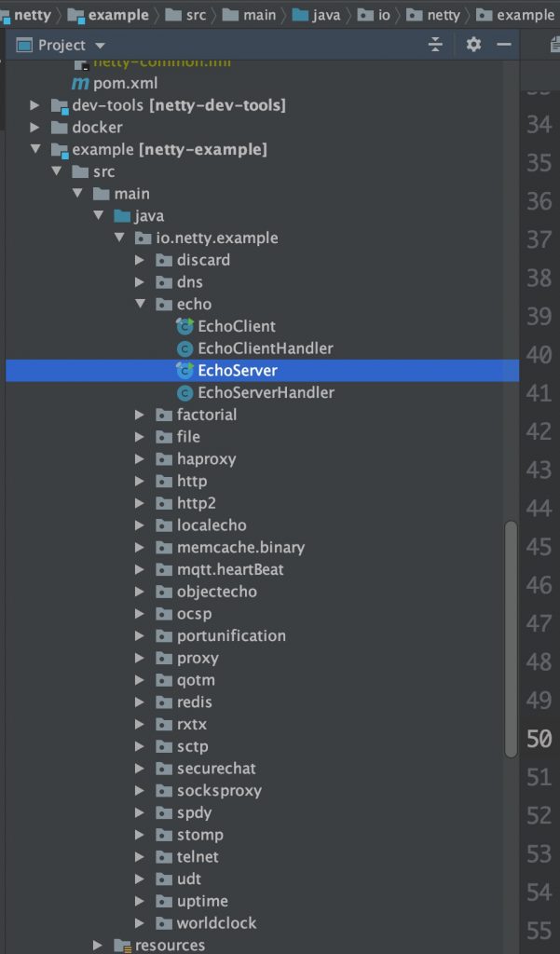Click the EchoClient class icon
This screenshot has width=560, height=954.
tap(184, 326)
